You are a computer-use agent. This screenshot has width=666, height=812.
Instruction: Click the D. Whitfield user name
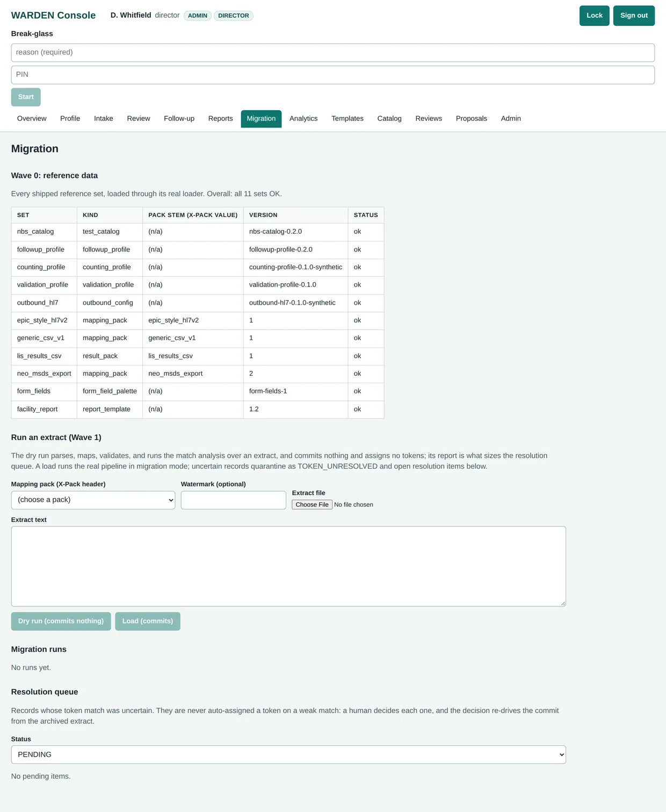point(131,15)
